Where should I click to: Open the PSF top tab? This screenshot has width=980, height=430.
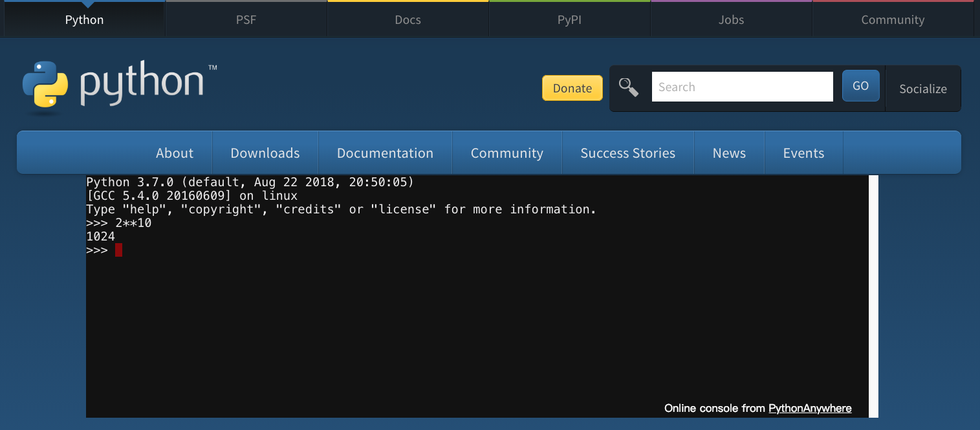(246, 19)
